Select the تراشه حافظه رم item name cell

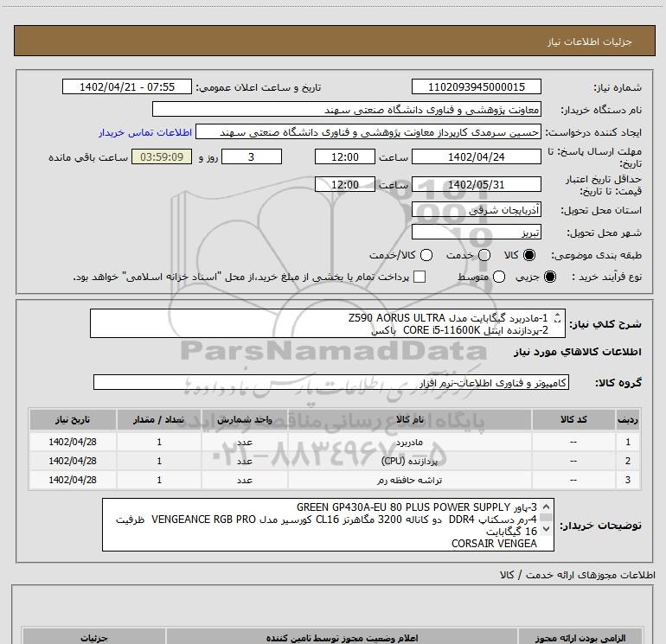click(x=410, y=480)
